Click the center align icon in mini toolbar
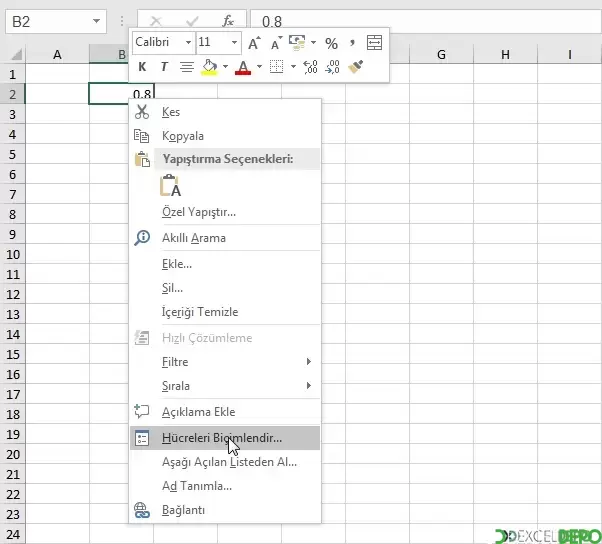Image resolution: width=602 pixels, height=544 pixels. tap(187, 67)
